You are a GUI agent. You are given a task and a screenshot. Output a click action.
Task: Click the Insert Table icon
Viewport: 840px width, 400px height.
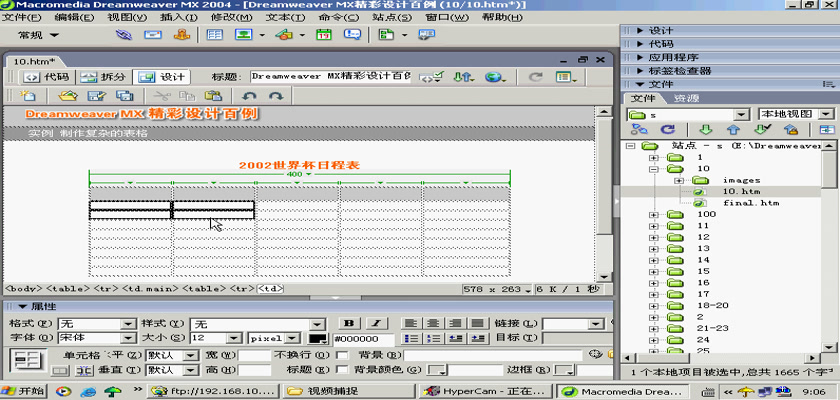tap(215, 35)
